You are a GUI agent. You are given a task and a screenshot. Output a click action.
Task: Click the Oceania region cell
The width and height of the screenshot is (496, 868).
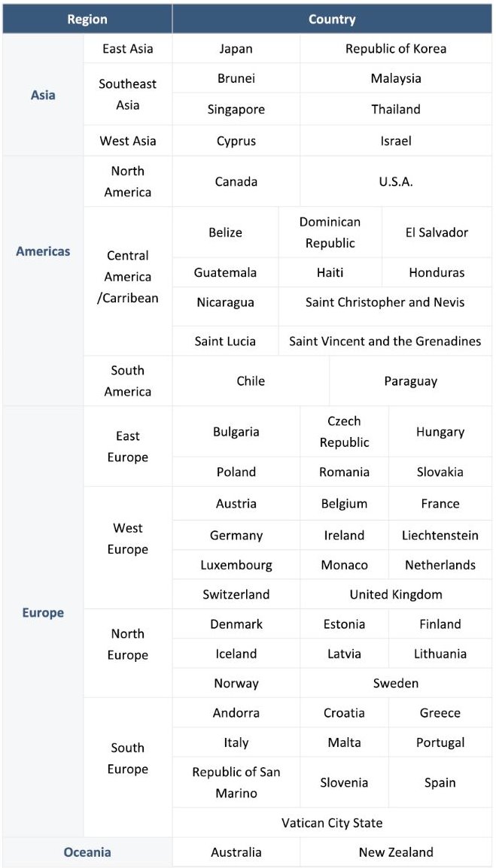click(87, 852)
